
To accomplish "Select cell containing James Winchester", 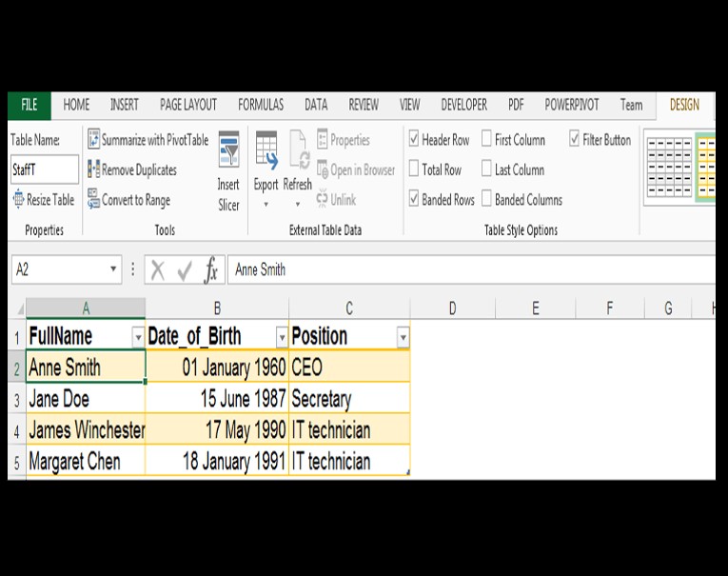I will point(86,430).
